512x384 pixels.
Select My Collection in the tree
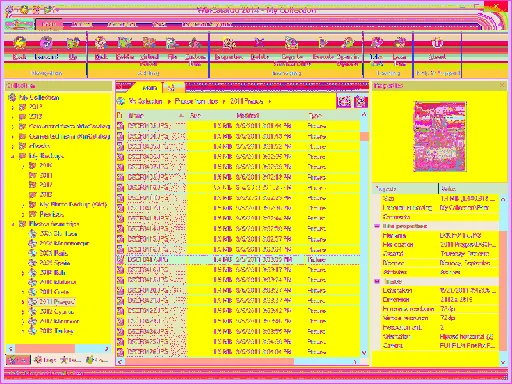click(x=39, y=98)
